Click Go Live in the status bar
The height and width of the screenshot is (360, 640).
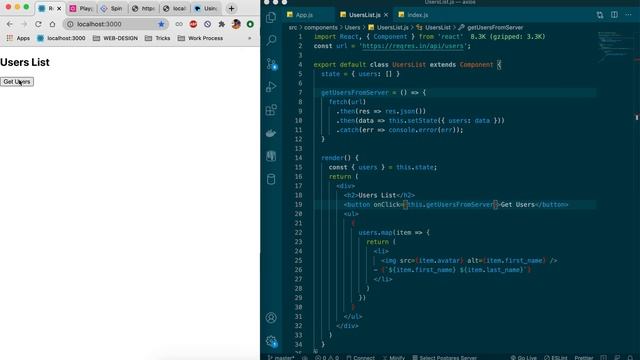pos(524,358)
